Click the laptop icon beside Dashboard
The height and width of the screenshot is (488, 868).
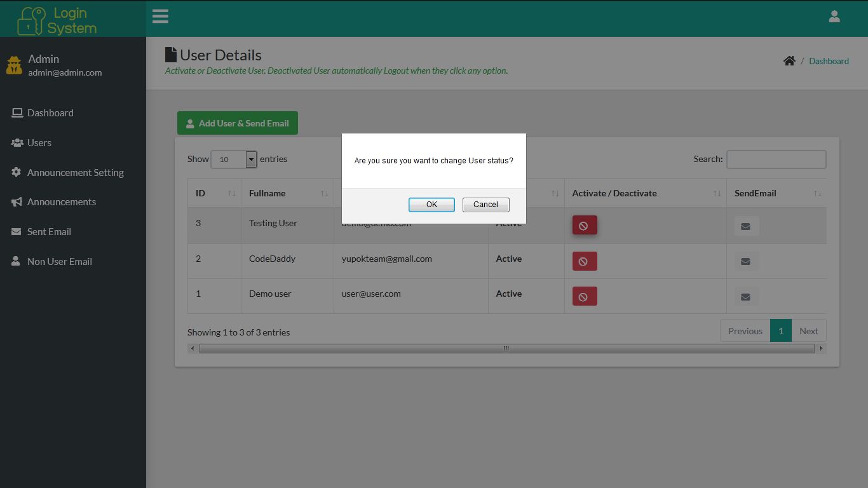(17, 113)
